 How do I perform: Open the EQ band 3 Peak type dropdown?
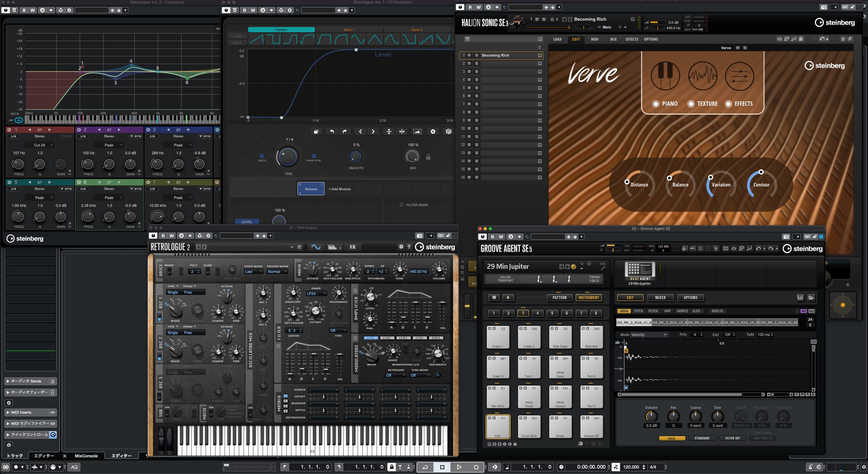178,145
